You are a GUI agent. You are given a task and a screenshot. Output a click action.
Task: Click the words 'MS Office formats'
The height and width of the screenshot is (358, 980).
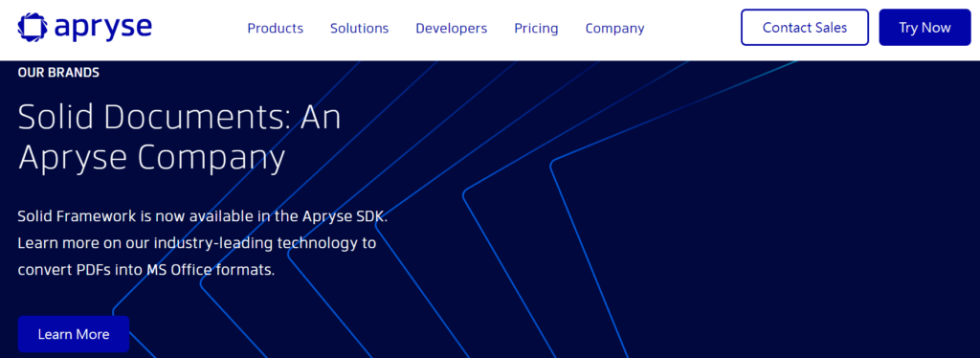pos(210,271)
